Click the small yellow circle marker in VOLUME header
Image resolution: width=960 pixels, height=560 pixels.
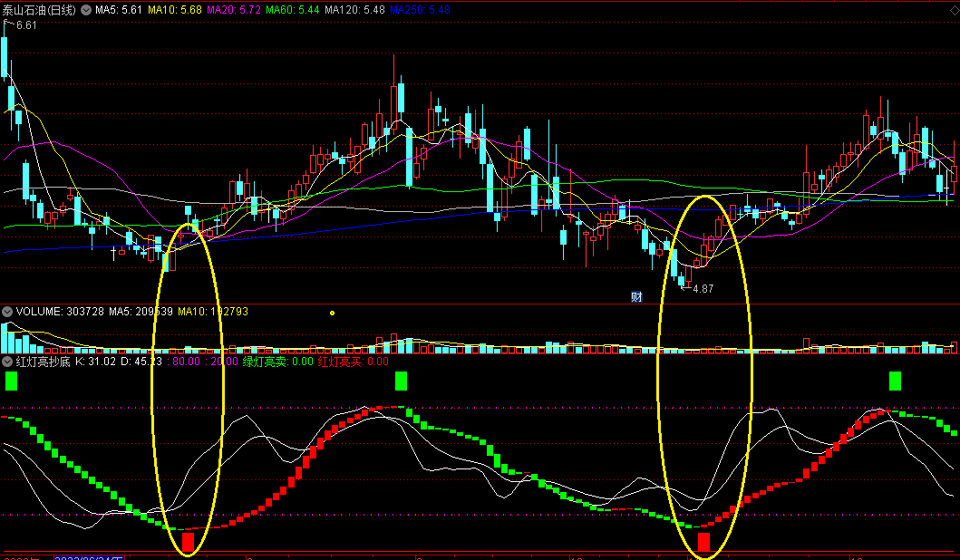(333, 313)
